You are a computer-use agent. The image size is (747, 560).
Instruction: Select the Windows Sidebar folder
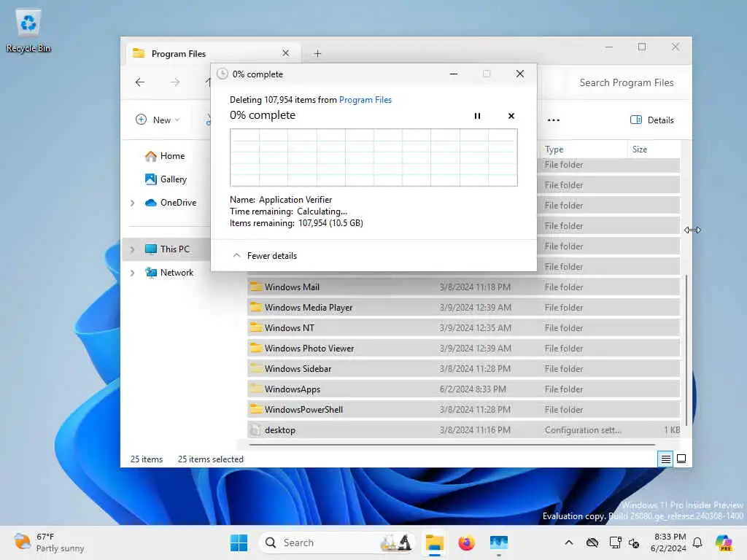pyautogui.click(x=463, y=369)
